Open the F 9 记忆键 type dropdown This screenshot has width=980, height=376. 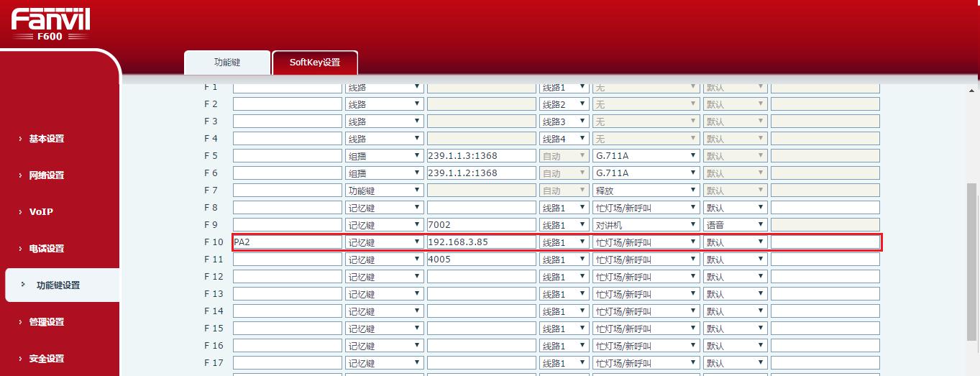[x=384, y=225]
